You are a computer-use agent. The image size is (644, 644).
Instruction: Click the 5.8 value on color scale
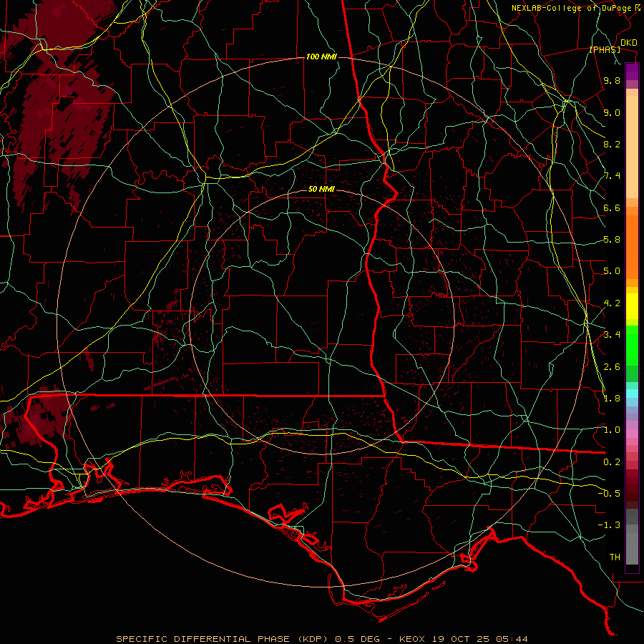(x=612, y=240)
